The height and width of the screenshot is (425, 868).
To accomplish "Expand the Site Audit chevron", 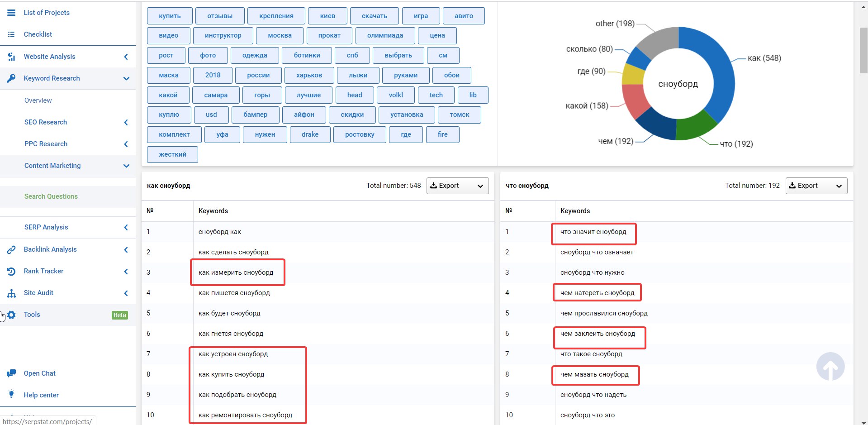I will point(126,293).
